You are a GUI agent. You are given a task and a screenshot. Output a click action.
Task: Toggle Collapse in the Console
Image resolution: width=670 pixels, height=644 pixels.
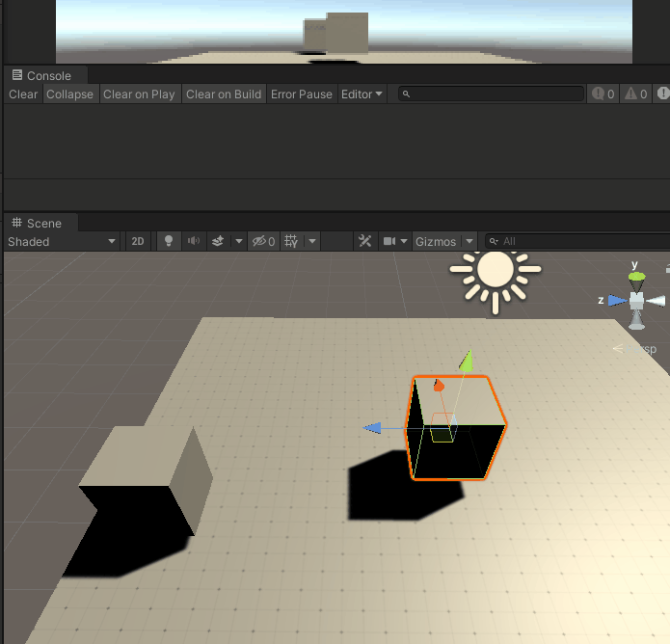pyautogui.click(x=70, y=94)
